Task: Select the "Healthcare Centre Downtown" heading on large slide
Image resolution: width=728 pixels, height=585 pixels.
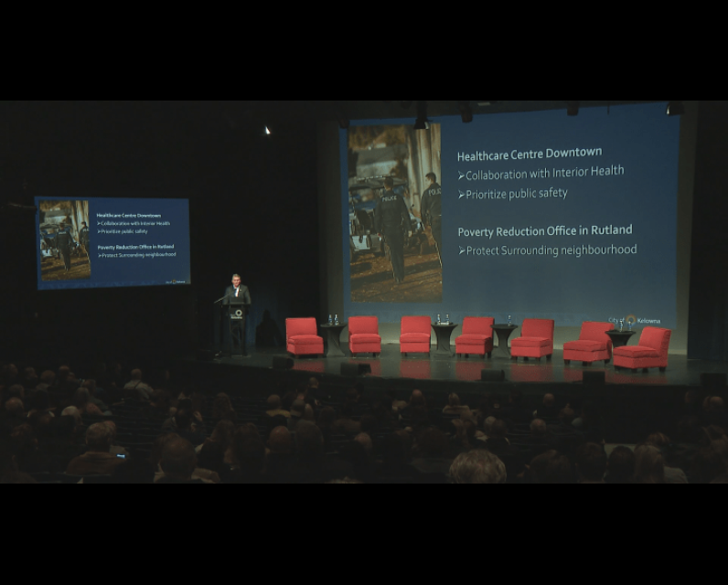Action: pyautogui.click(x=530, y=154)
